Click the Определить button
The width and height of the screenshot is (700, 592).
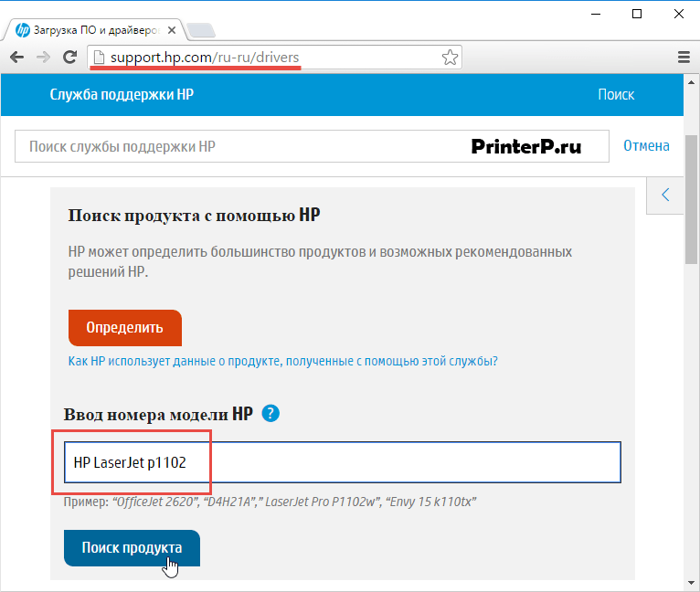pyautogui.click(x=125, y=328)
